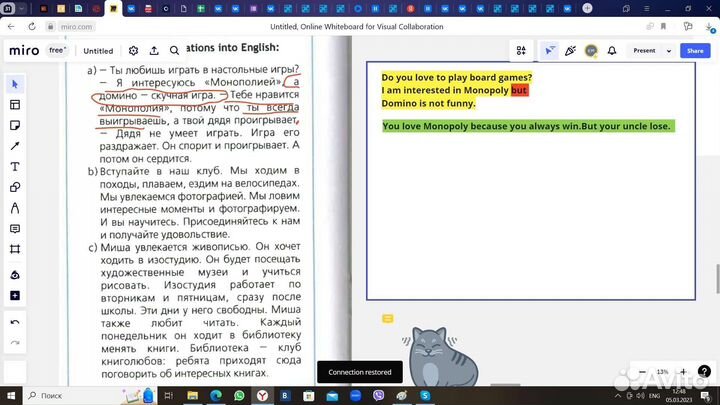Image resolution: width=720 pixels, height=405 pixels.
Task: Go back in the browser
Action: 11,27
